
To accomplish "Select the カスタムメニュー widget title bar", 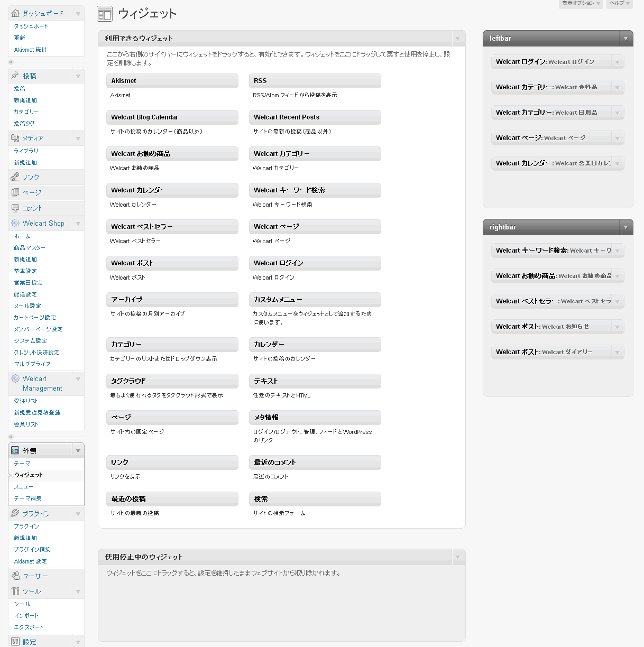I will [x=315, y=300].
